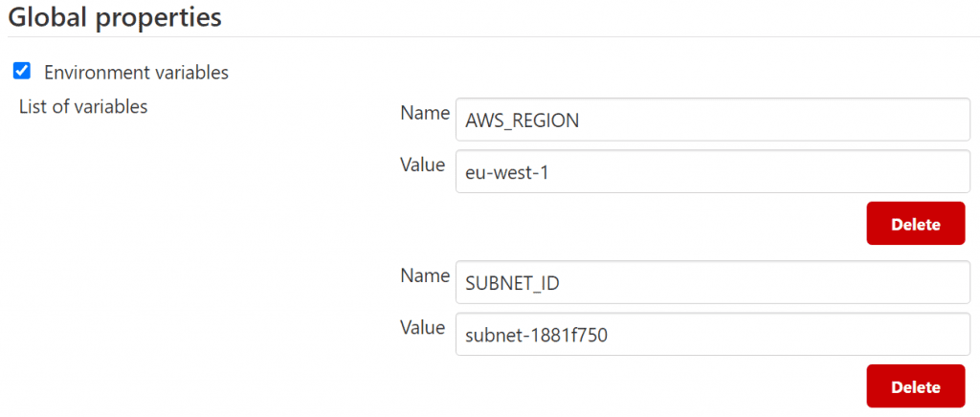The width and height of the screenshot is (980, 417).
Task: Click the List of variables label
Action: (83, 107)
